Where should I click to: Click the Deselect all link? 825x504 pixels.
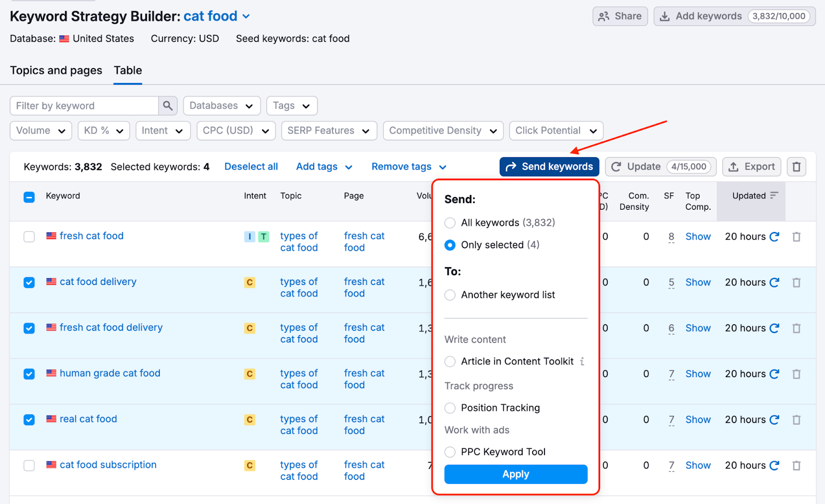point(251,166)
